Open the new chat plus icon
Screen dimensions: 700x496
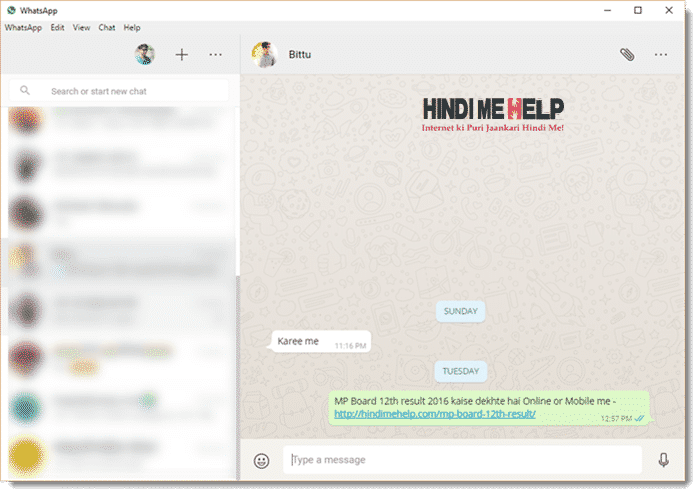(x=183, y=55)
